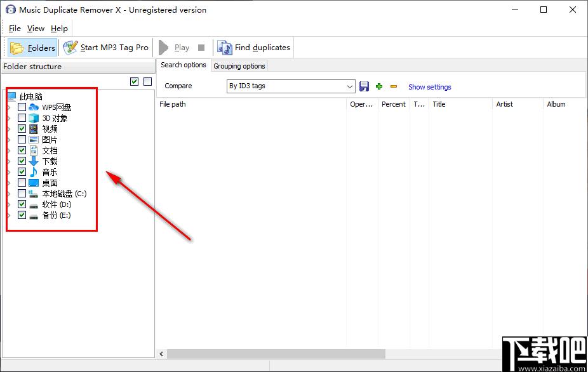This screenshot has height=372, width=588.
Task: Click the Stop playback square
Action: [x=201, y=48]
